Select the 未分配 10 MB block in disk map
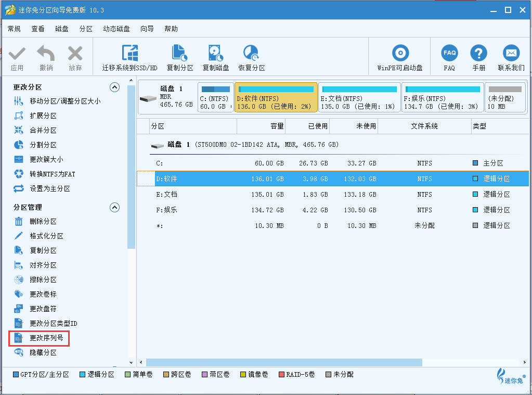532x395 pixels. click(505, 97)
